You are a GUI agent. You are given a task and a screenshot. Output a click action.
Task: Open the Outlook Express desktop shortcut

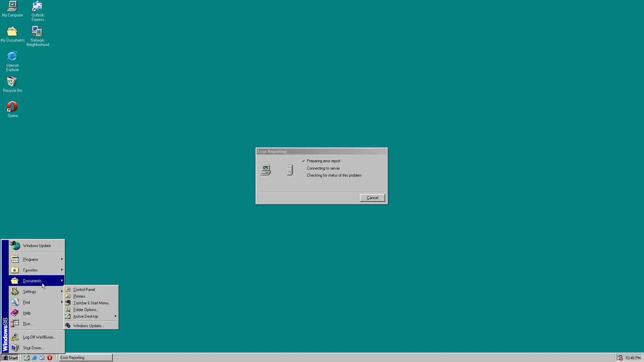click(37, 6)
